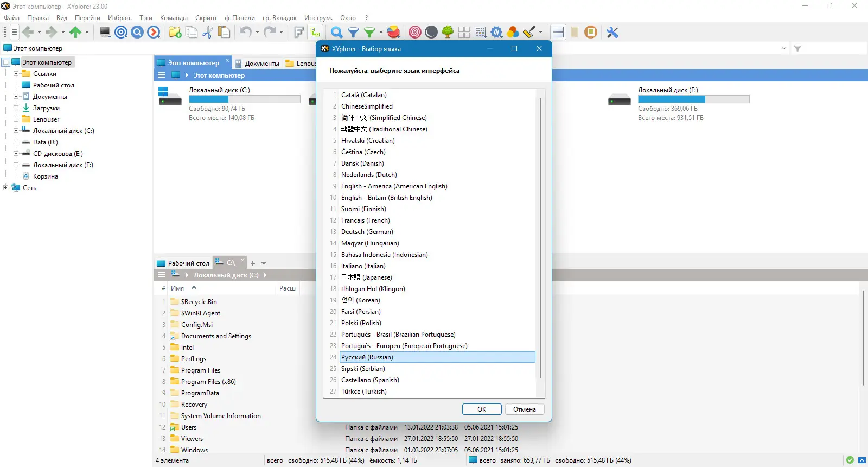Click the Redo toolbar icon
868x467 pixels.
coord(270,33)
